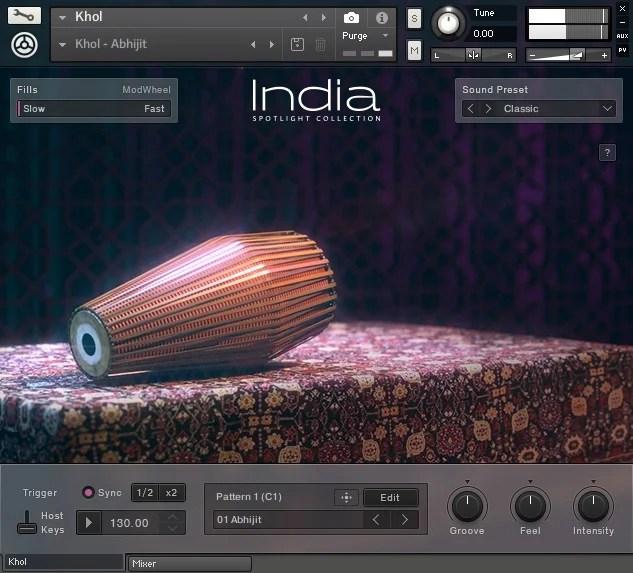Click the Feel knob
Viewport: 633px width, 573px height.
(530, 506)
